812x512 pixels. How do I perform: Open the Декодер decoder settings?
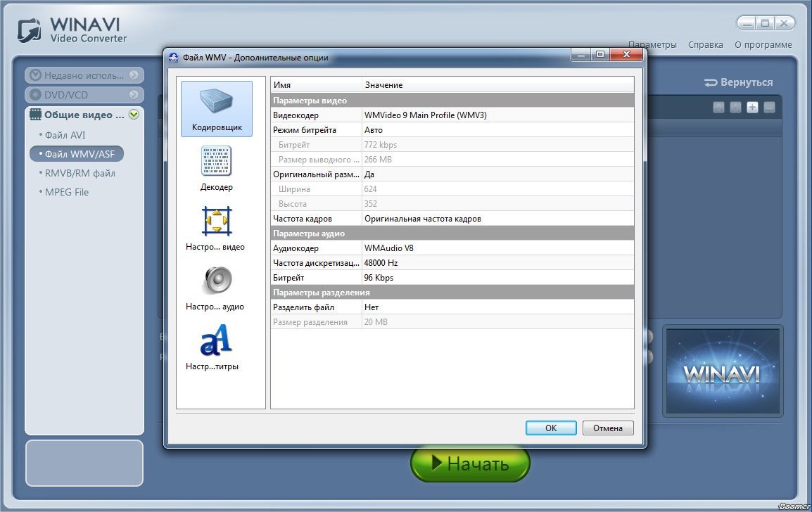click(x=217, y=169)
